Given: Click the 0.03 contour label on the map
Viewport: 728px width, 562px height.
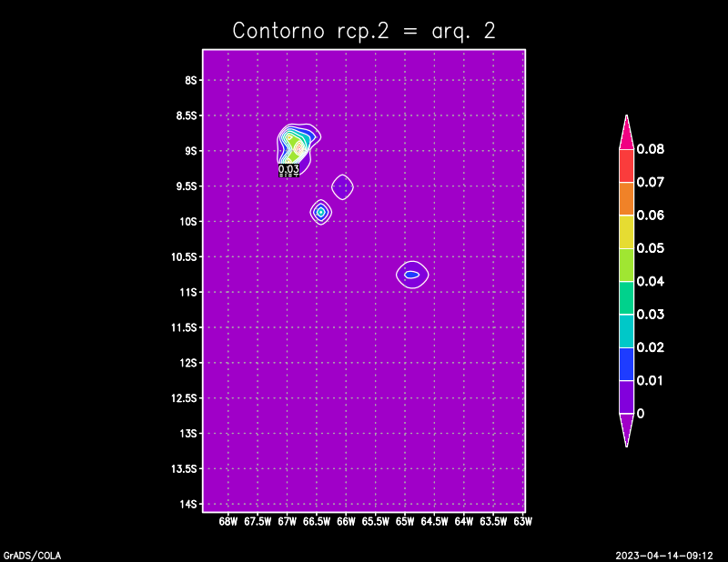Looking at the screenshot, I should pyautogui.click(x=288, y=169).
